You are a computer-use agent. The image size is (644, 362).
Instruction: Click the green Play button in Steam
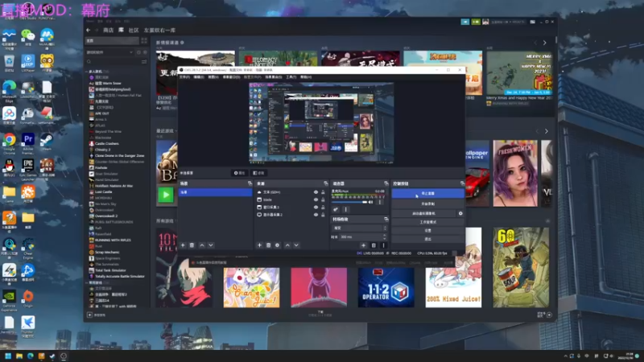point(166,195)
